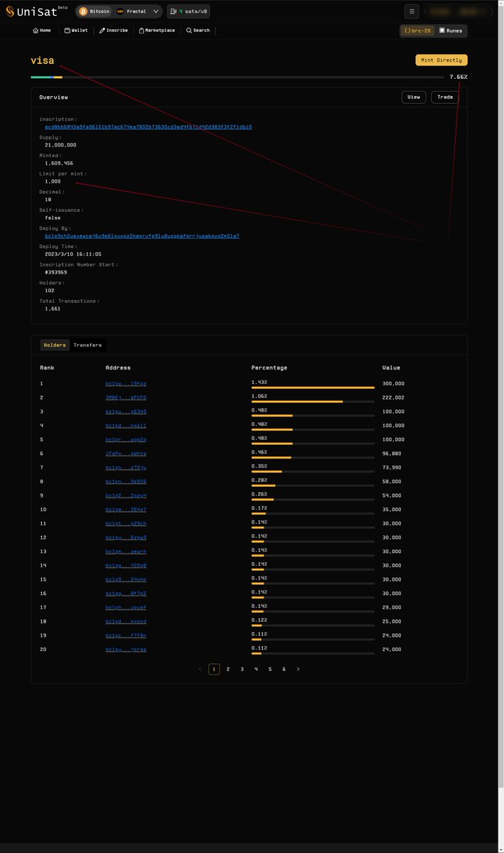
Task: Click the visa mint progress bar
Action: [237, 77]
